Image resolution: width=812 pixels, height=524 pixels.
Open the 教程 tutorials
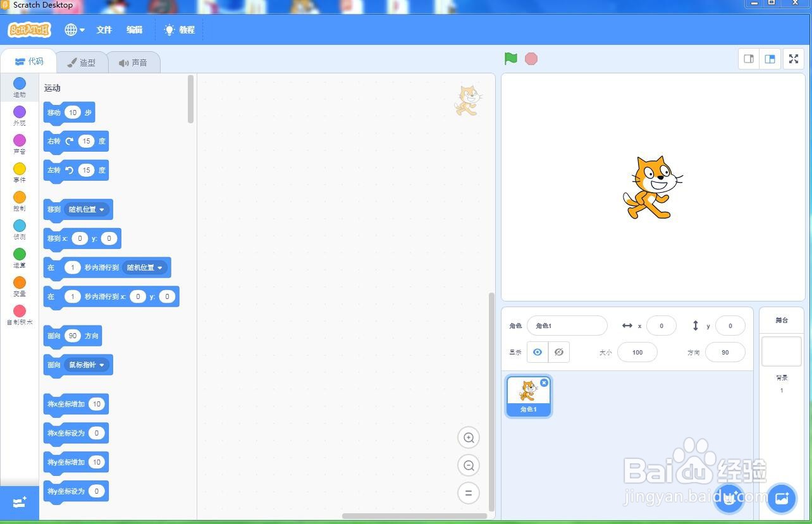coord(180,30)
